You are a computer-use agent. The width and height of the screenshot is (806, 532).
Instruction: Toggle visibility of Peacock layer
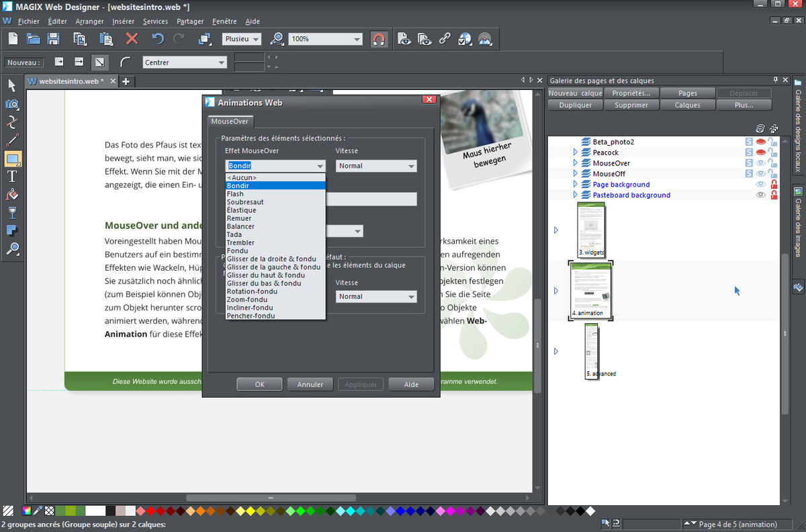click(x=761, y=152)
